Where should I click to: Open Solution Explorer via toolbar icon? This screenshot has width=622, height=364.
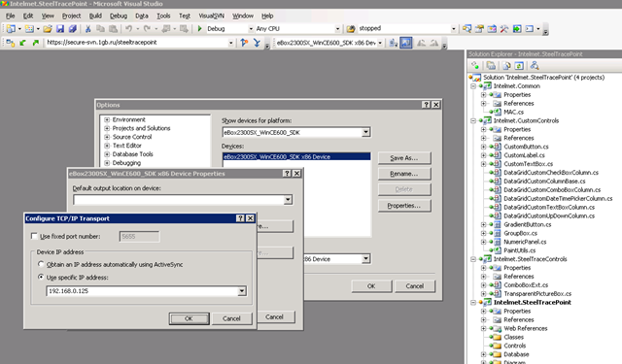click(x=466, y=28)
